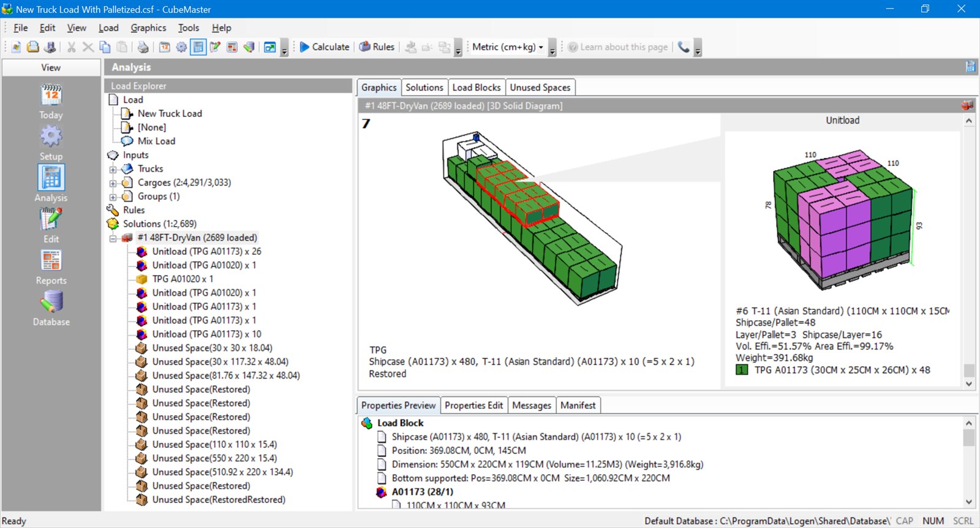This screenshot has height=528, width=980.
Task: Open the toolbar overflow arrow next to Rules
Action: pos(458,49)
